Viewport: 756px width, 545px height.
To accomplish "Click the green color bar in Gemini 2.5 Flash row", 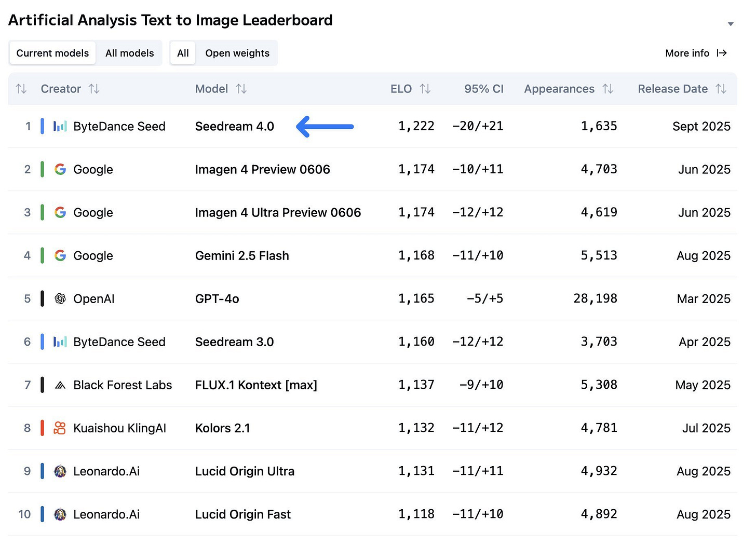I will coord(42,255).
